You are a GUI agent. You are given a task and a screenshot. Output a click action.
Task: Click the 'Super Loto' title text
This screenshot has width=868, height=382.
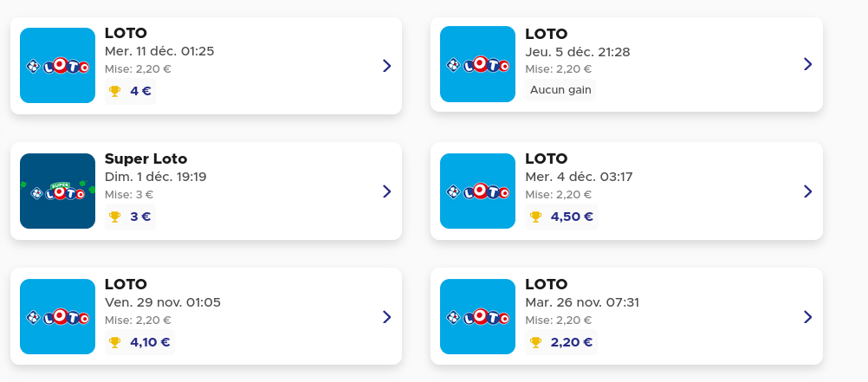pyautogui.click(x=146, y=159)
